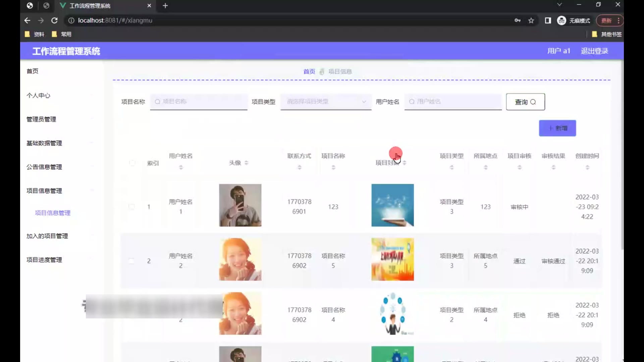Expand 基础数据管理 sidebar menu
Screen dimensions: 644x362
[x=44, y=143]
